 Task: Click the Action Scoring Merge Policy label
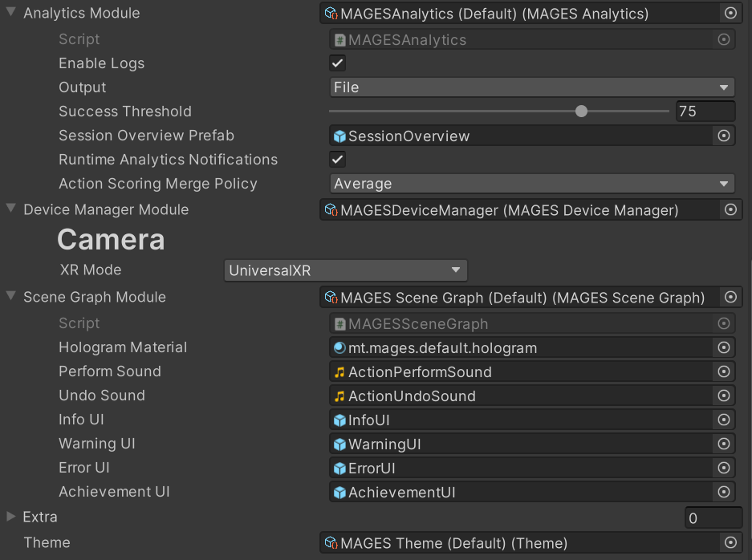tap(158, 184)
